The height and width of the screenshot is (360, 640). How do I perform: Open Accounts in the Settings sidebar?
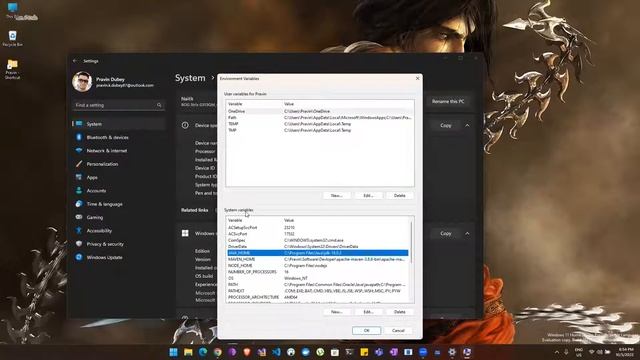pyautogui.click(x=118, y=191)
